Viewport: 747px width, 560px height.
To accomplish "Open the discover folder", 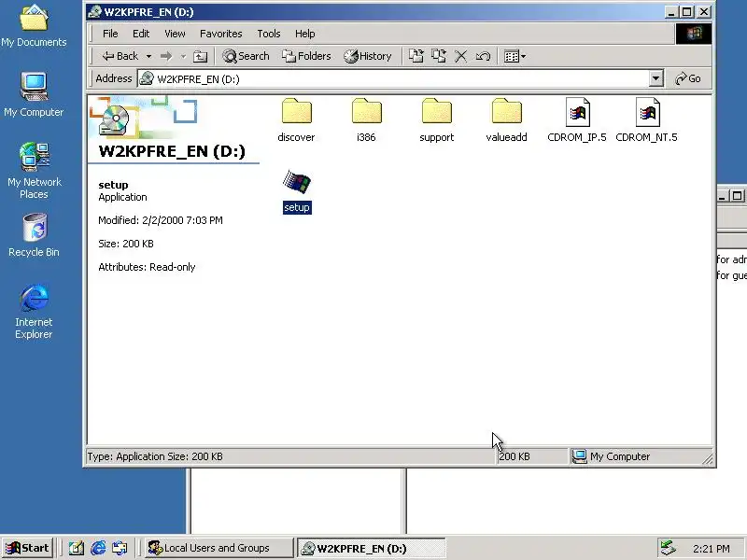I will 296,120.
